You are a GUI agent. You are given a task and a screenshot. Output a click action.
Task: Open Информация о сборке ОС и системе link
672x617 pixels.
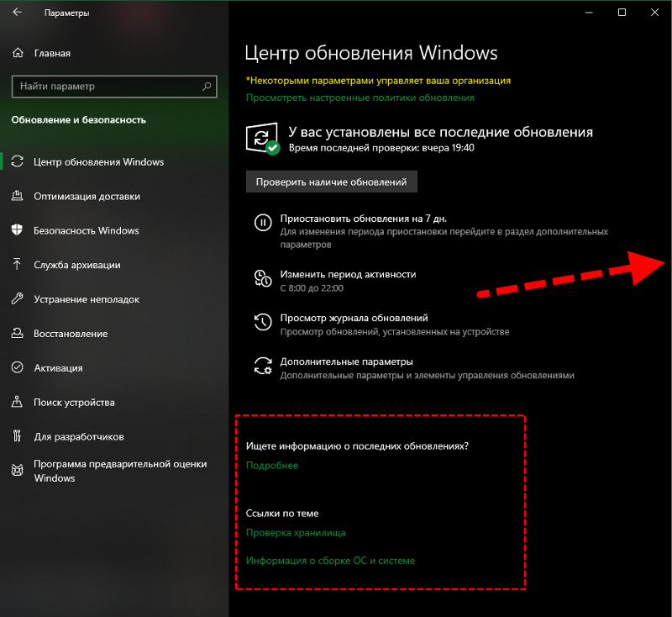point(330,561)
